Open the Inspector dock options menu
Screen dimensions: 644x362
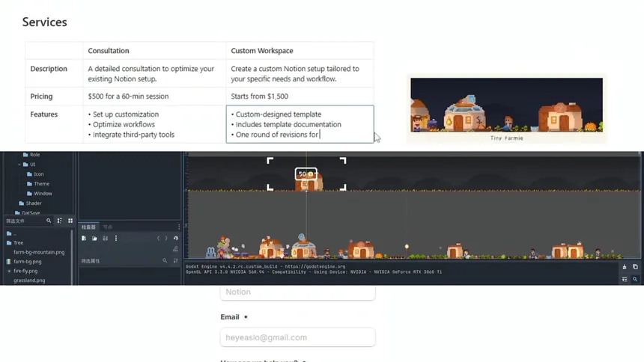coord(179,227)
